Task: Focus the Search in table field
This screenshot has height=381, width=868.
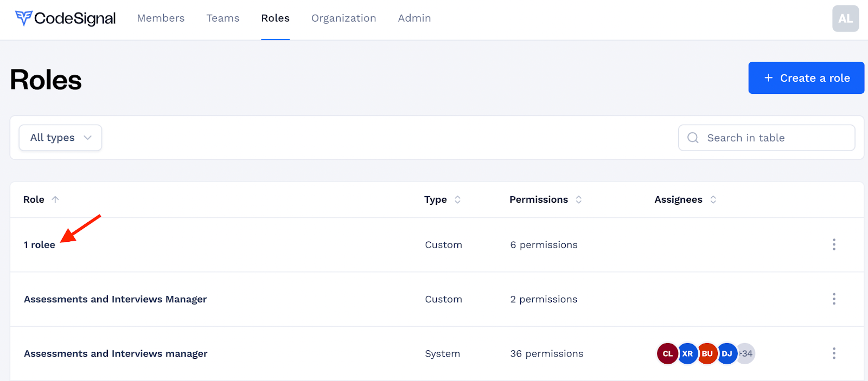Action: [x=767, y=138]
